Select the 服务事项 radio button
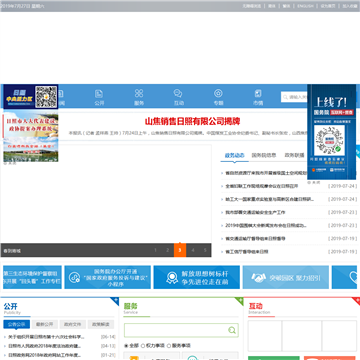This screenshot has width=360, height=360. [169, 346]
